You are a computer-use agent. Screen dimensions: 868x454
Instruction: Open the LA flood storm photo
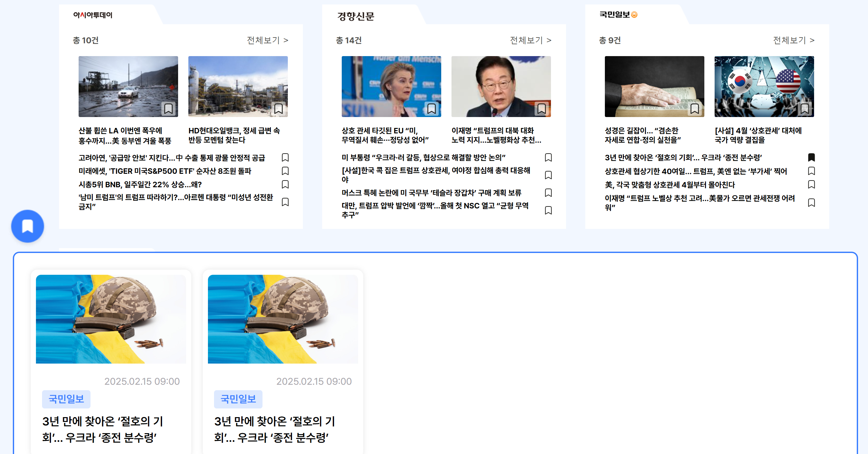tap(128, 86)
